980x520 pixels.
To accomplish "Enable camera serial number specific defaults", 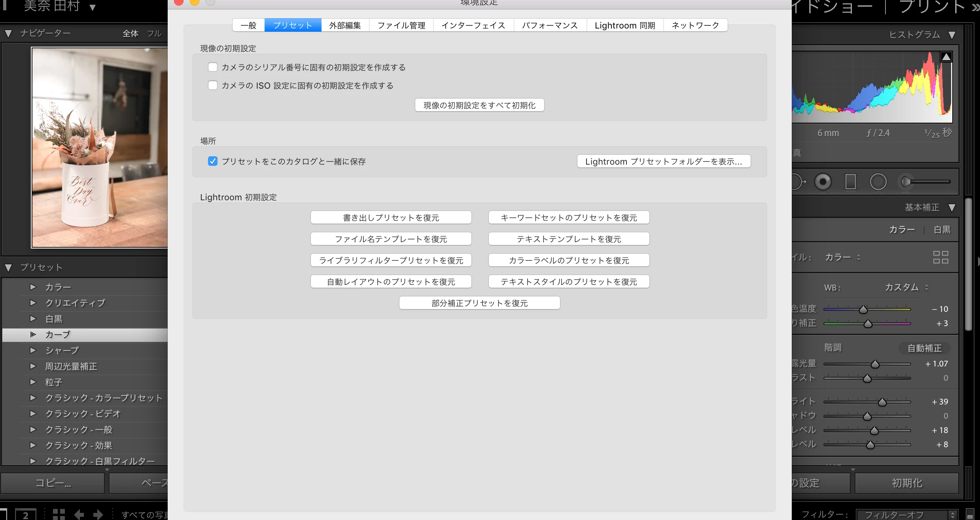I will (213, 67).
